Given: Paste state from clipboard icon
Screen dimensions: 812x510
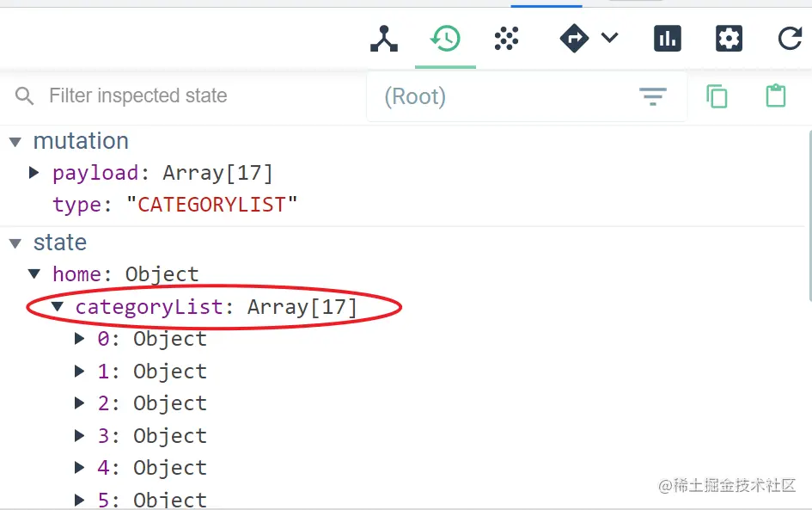Looking at the screenshot, I should coord(776,96).
